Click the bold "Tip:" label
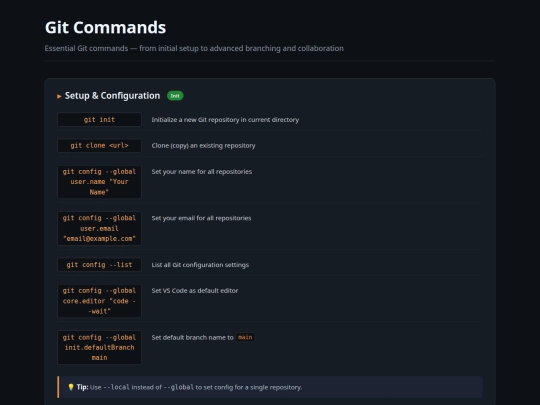 tap(82, 387)
